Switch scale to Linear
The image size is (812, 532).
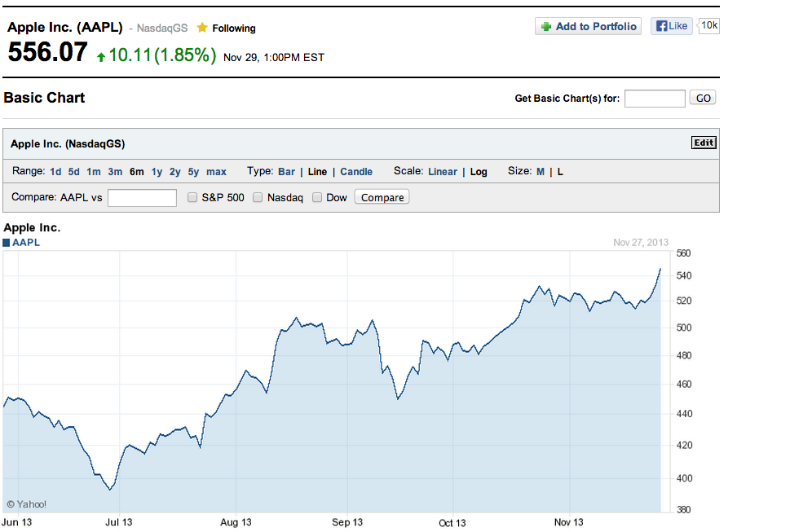(443, 172)
